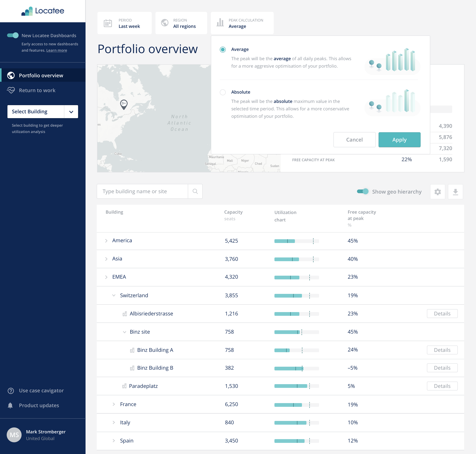Go to Portfolio overview in sidebar

(x=41, y=75)
